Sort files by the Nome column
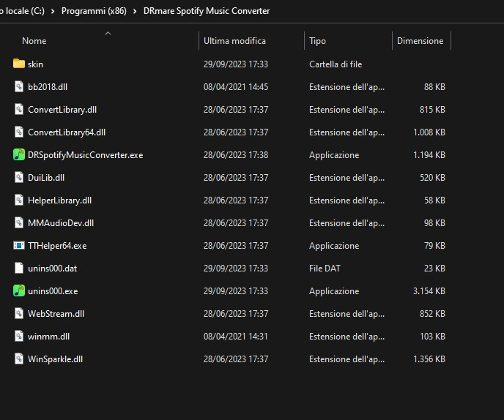Screen dimensions: 504x420 (x=34, y=41)
